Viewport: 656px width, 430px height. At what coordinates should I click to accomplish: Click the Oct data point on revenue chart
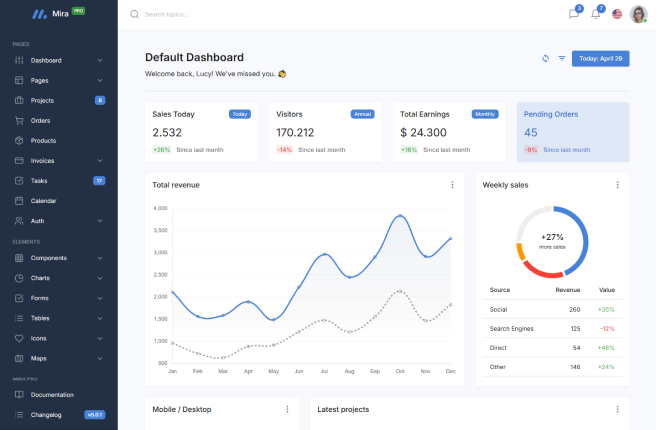pos(400,216)
